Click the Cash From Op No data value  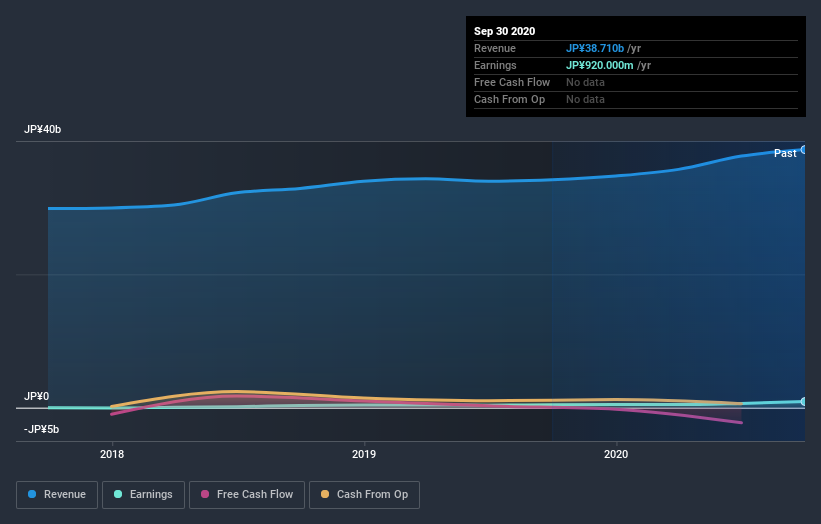click(x=585, y=99)
